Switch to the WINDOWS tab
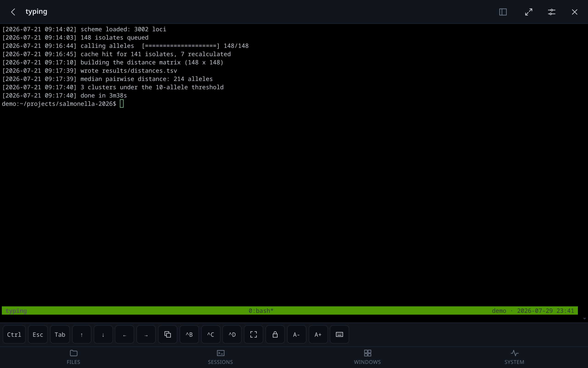The width and height of the screenshot is (588, 368). pyautogui.click(x=367, y=357)
